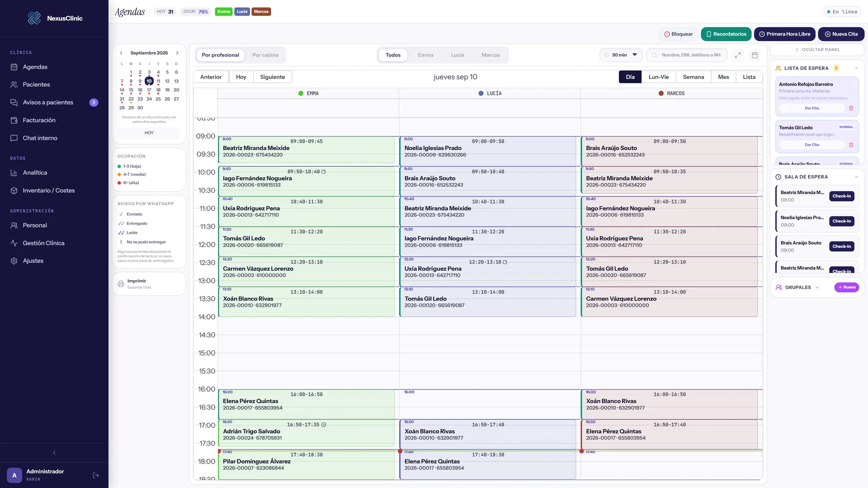Select Por profesional view

(221, 55)
